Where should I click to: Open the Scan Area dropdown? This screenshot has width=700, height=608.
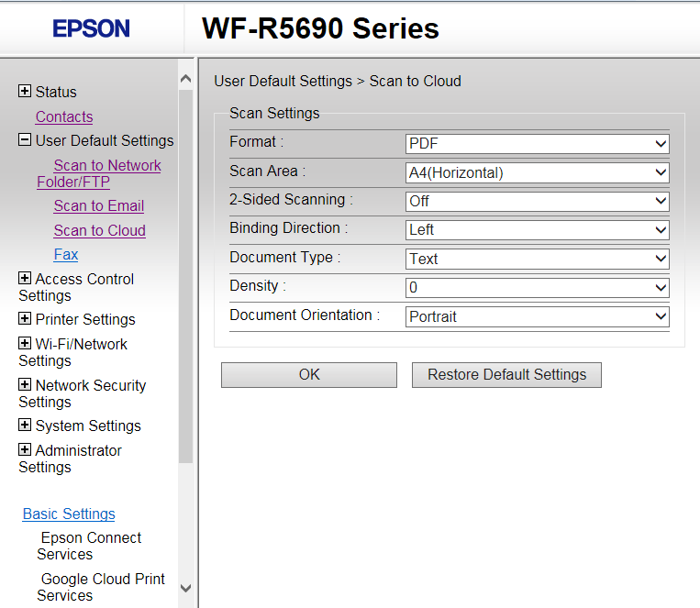click(x=537, y=172)
